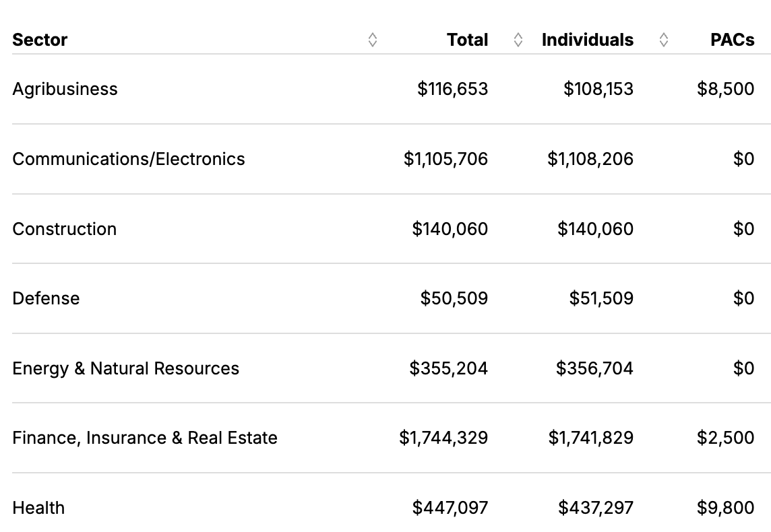This screenshot has height=532, width=771.
Task: Click the sort icon right of Individuals
Action: pyautogui.click(x=663, y=40)
